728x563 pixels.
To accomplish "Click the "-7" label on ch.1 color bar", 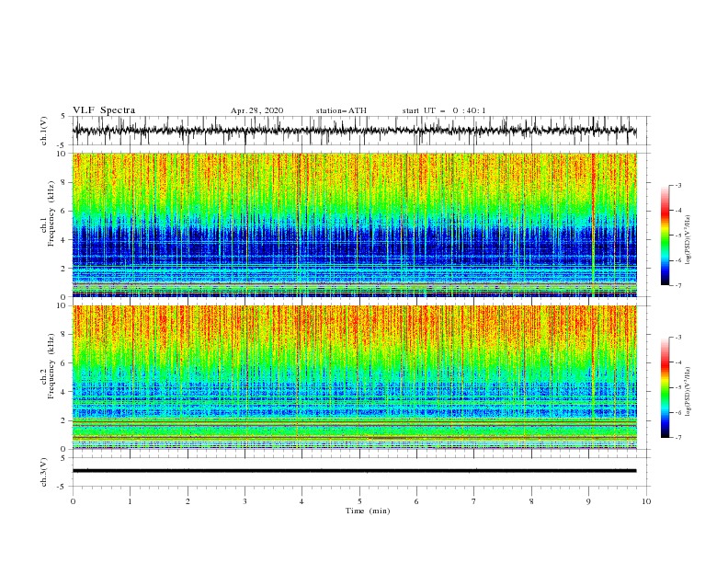I will [677, 285].
